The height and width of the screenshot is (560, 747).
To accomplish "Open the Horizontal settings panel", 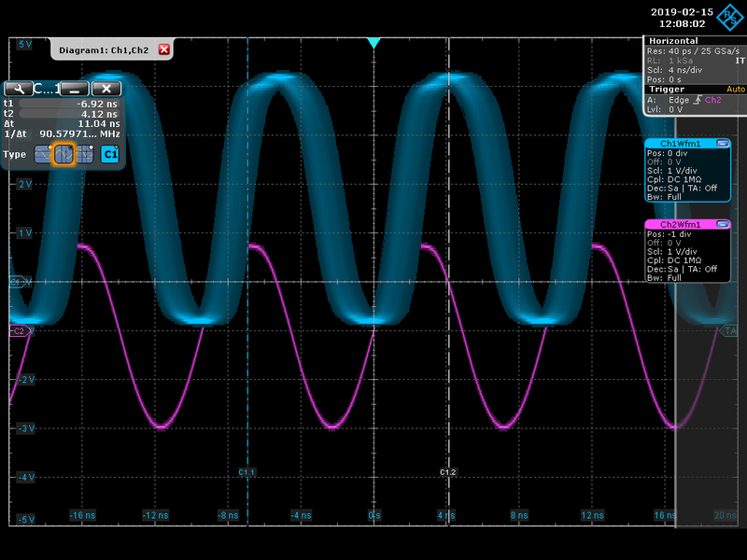I will click(x=672, y=41).
